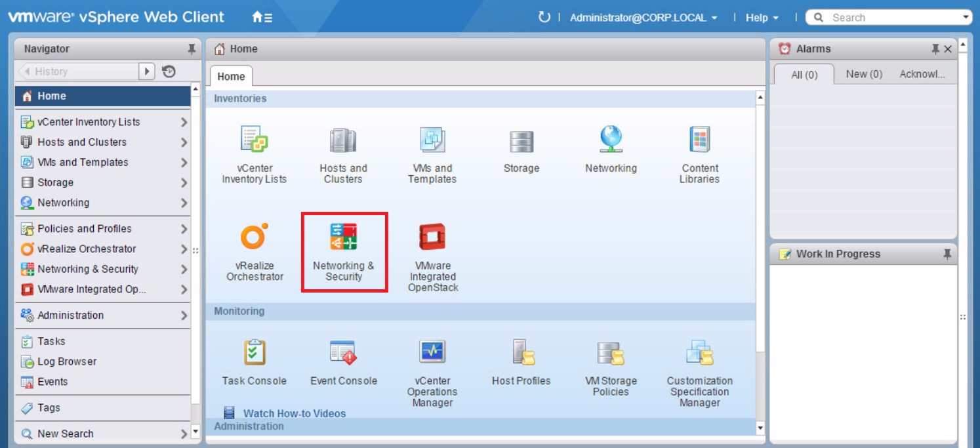Click the history clock icon in Navigator

click(169, 71)
